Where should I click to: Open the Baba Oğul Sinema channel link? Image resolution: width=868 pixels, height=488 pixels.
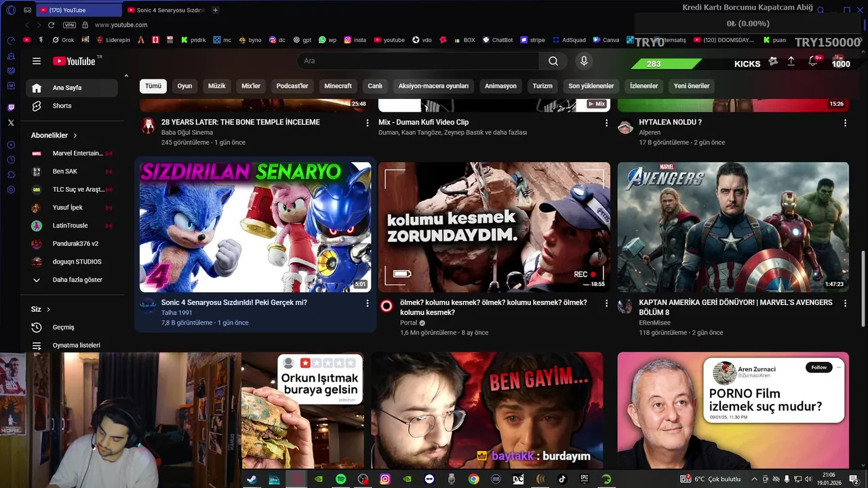187,133
